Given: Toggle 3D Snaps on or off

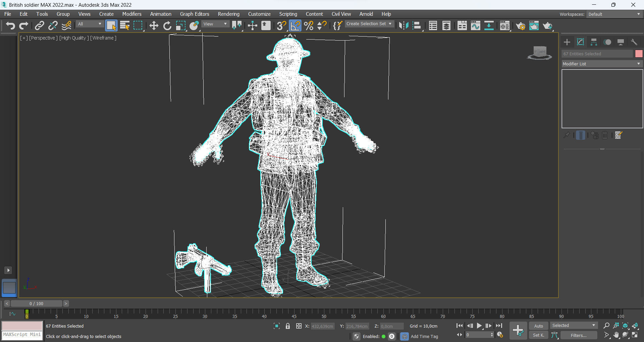Looking at the screenshot, I should click(x=282, y=26).
